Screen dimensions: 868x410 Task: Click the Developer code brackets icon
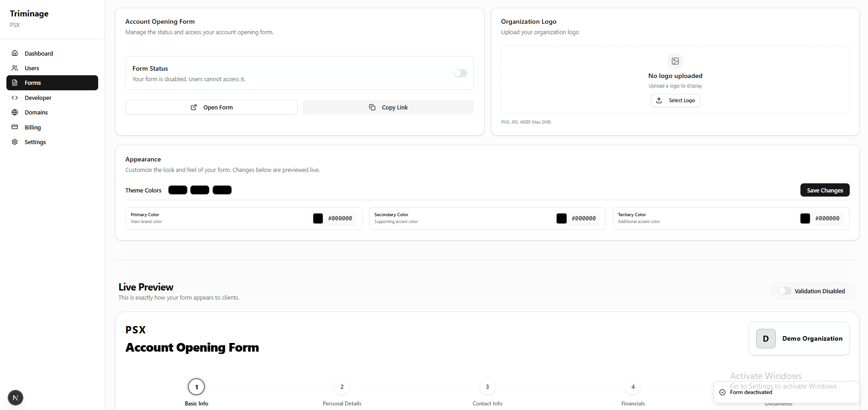(x=15, y=98)
